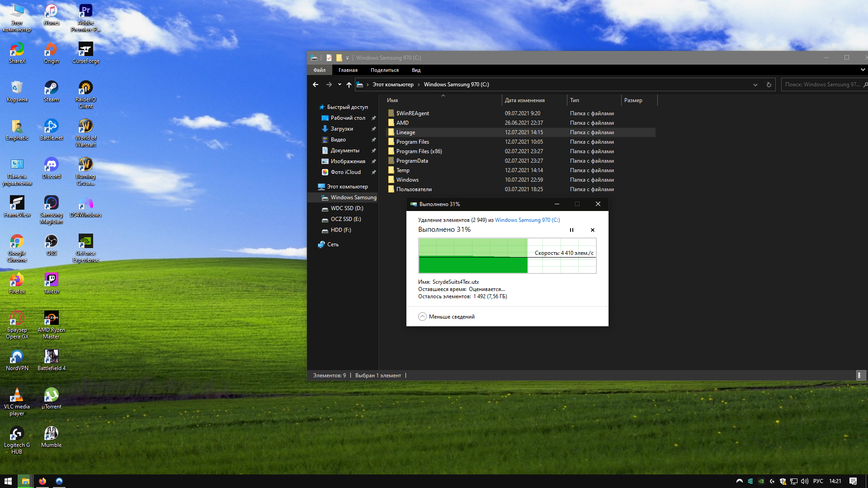Switch to the Вид ribbon tab
868x488 pixels.
[416, 70]
